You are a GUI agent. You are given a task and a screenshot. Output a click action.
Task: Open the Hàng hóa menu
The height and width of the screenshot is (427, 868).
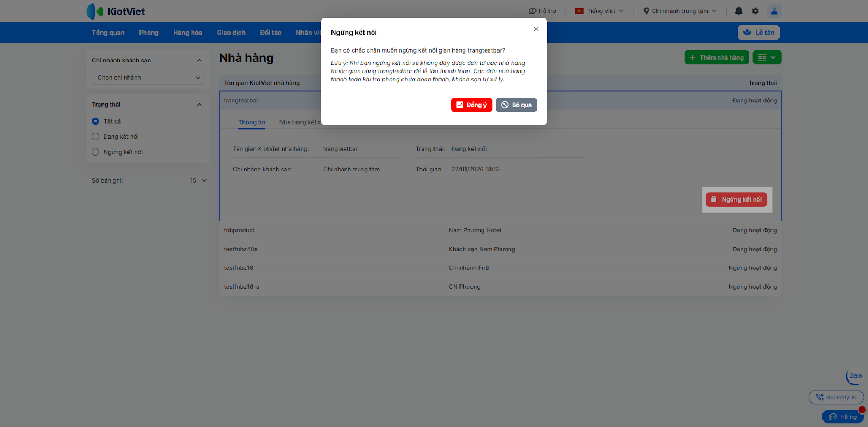tap(188, 33)
